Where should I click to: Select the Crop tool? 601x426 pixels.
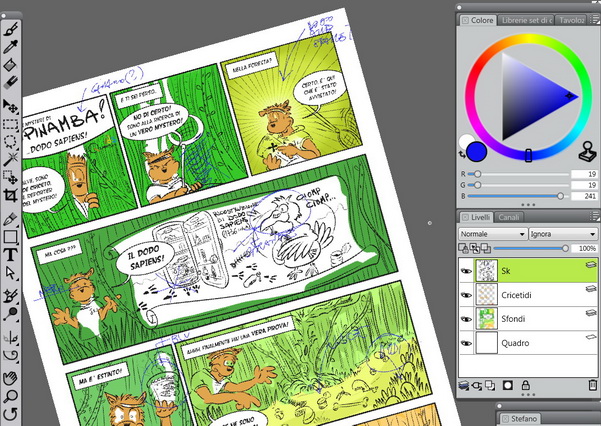click(x=11, y=195)
